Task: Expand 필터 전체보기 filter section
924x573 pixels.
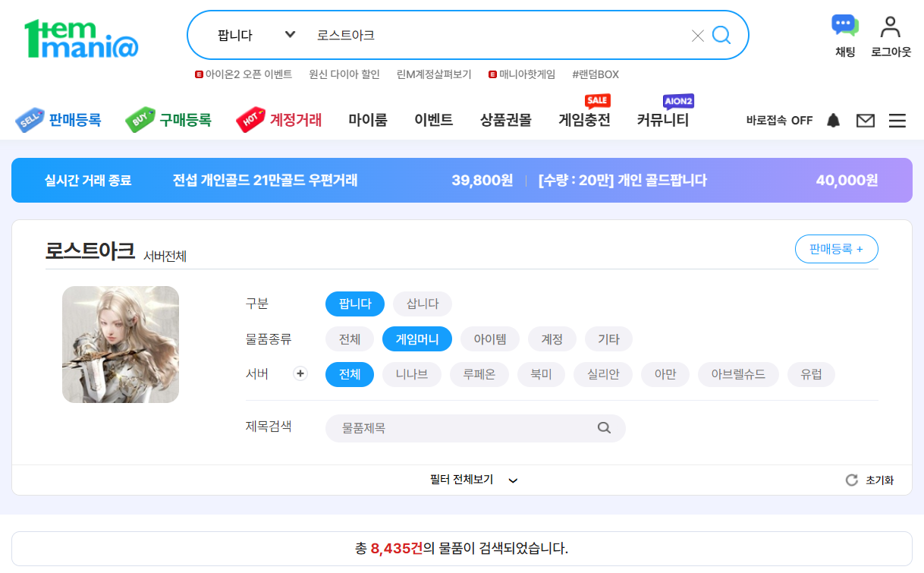Action: click(473, 480)
